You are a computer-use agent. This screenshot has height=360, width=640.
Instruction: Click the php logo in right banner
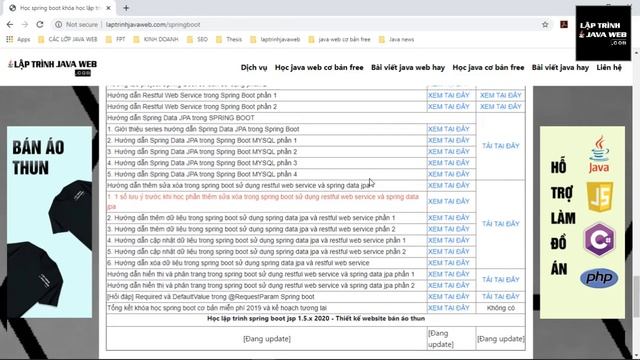[x=599, y=278]
